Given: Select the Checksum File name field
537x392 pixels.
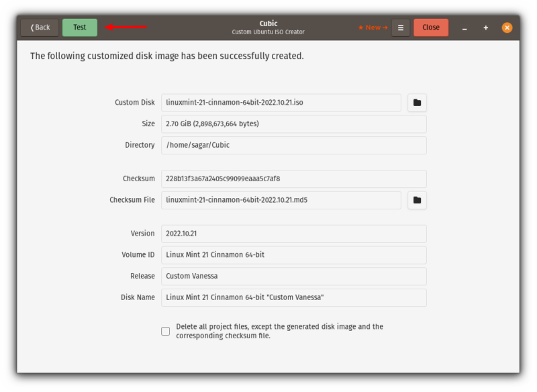Looking at the screenshot, I should 281,200.
